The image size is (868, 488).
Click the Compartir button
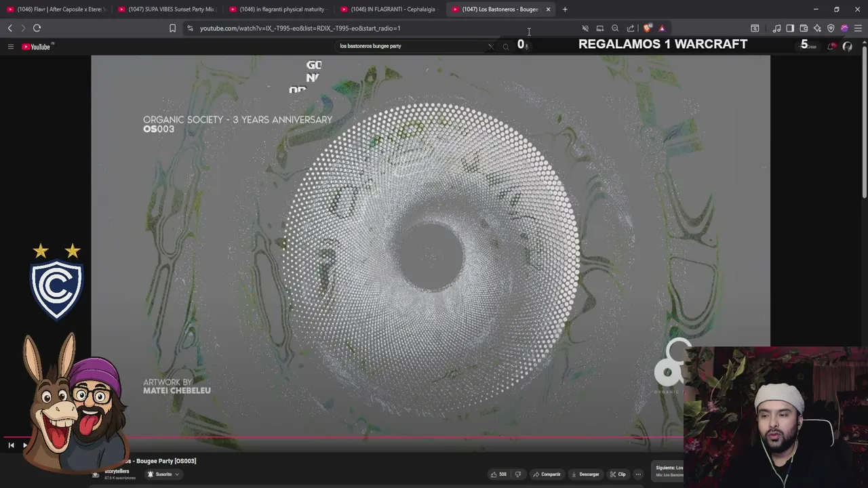point(547,474)
